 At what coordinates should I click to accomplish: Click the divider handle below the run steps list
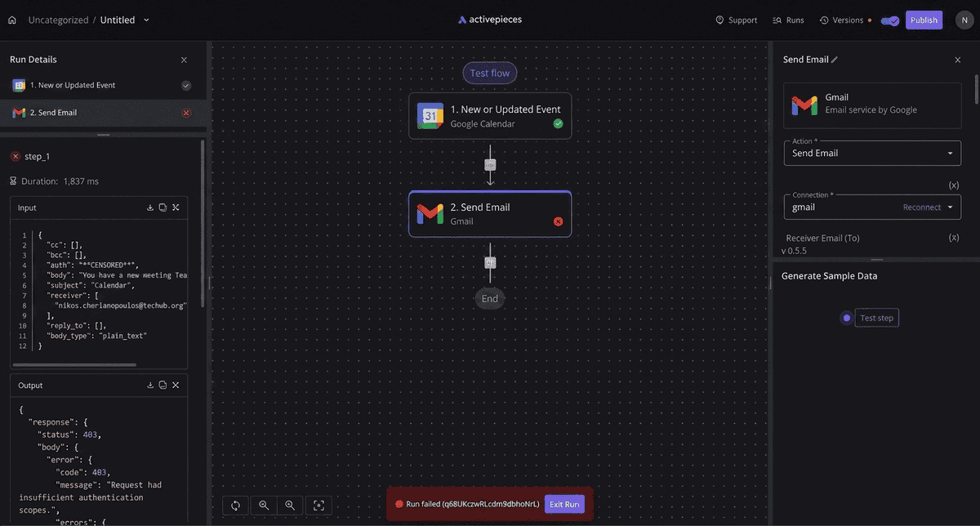(x=103, y=135)
